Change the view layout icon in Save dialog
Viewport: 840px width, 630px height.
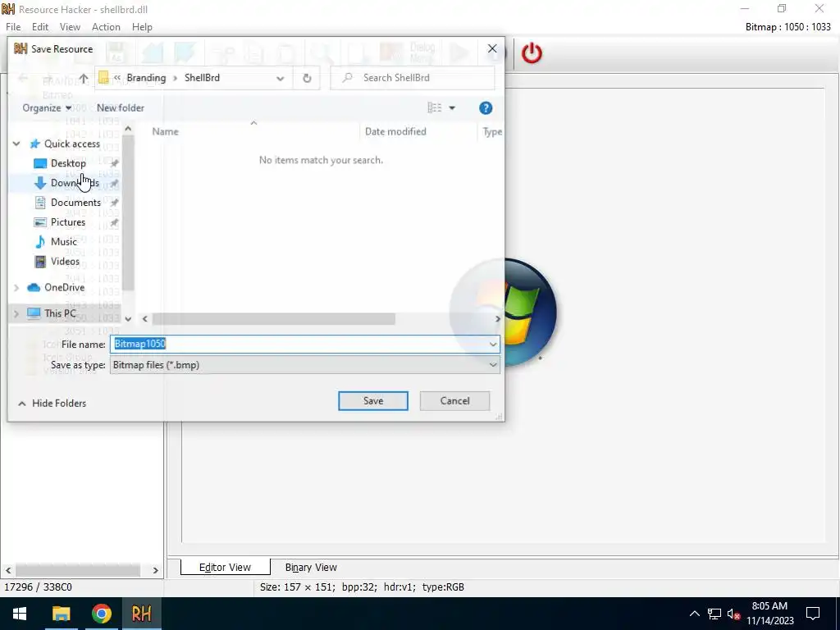435,108
